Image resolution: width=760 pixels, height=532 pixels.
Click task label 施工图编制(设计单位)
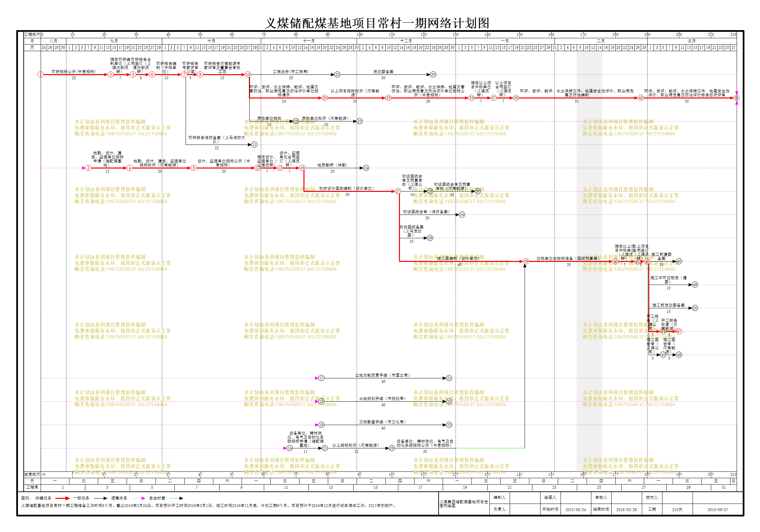pos(458,259)
